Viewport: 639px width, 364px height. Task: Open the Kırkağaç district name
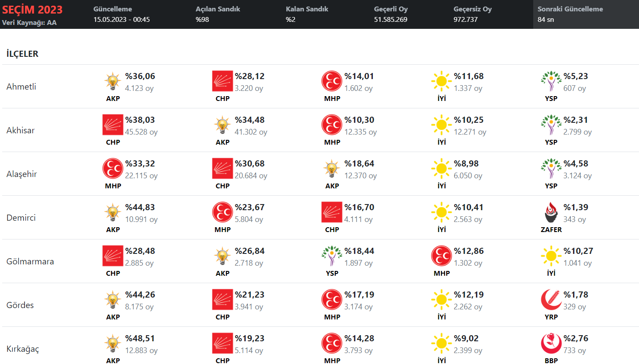pyautogui.click(x=23, y=349)
